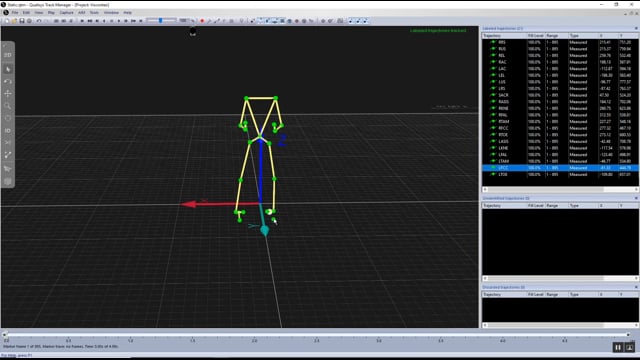640x360 pixels.
Task: Activate the rotate view tool
Action: (x=8, y=82)
